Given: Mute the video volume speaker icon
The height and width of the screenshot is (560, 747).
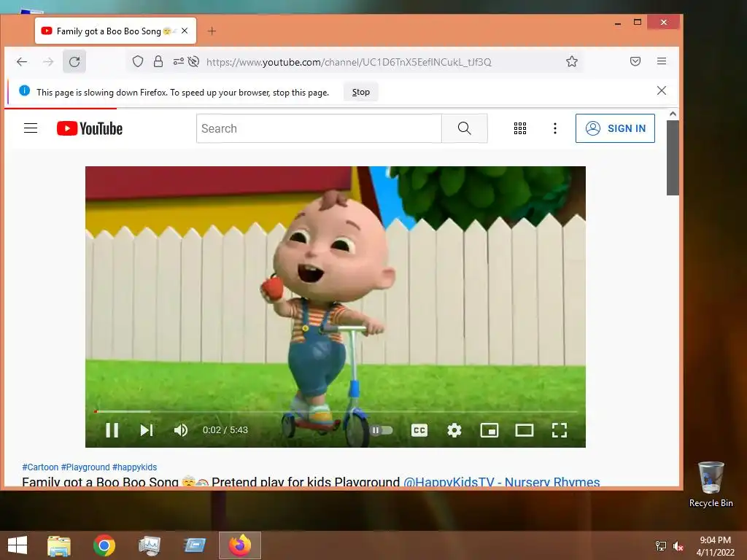Looking at the screenshot, I should (x=181, y=430).
